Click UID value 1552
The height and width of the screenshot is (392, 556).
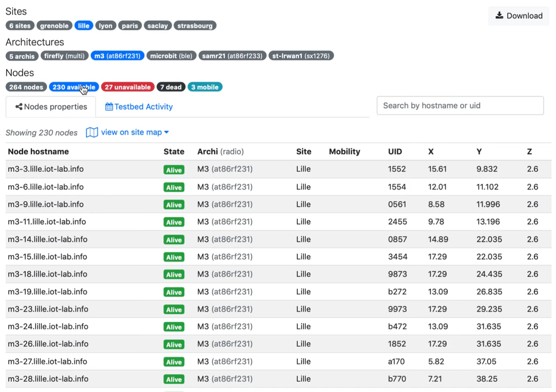397,169
